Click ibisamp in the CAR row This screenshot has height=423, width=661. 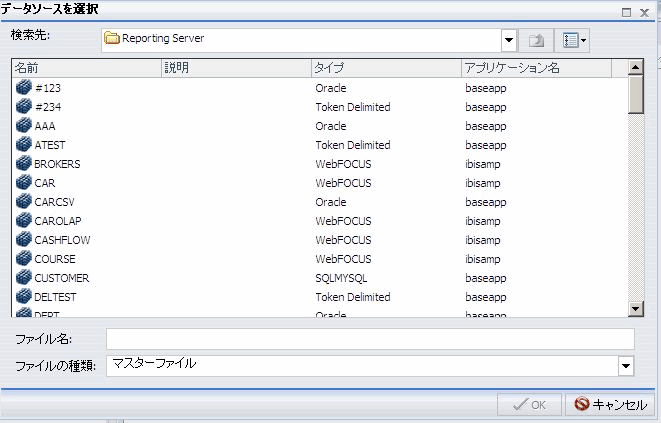pos(483,183)
